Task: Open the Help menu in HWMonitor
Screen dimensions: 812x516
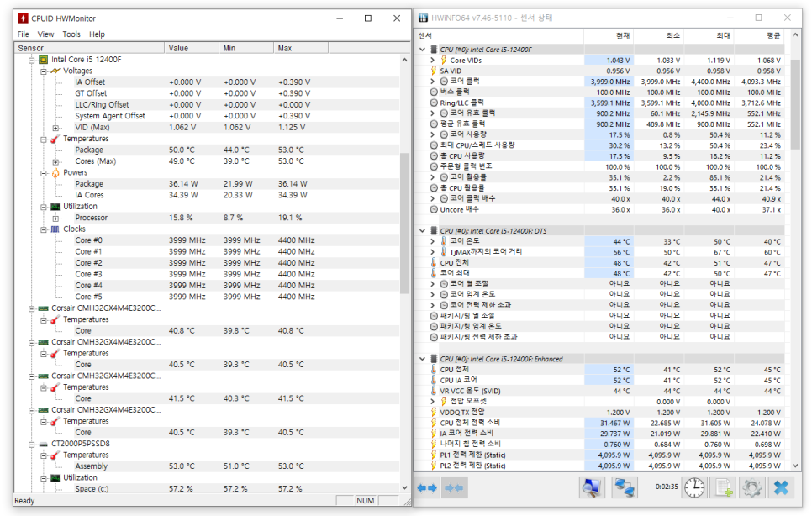Action: (x=97, y=34)
